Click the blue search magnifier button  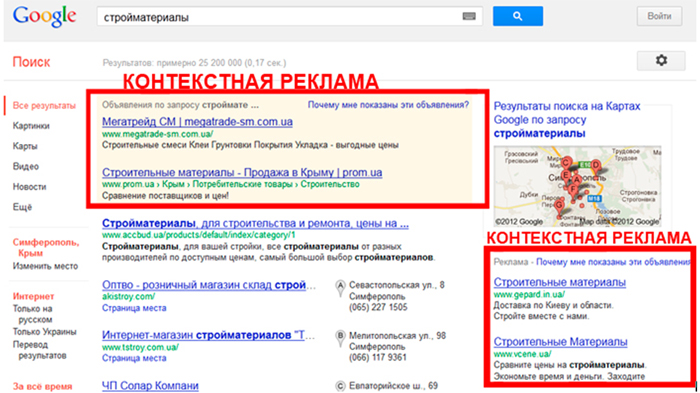518,16
